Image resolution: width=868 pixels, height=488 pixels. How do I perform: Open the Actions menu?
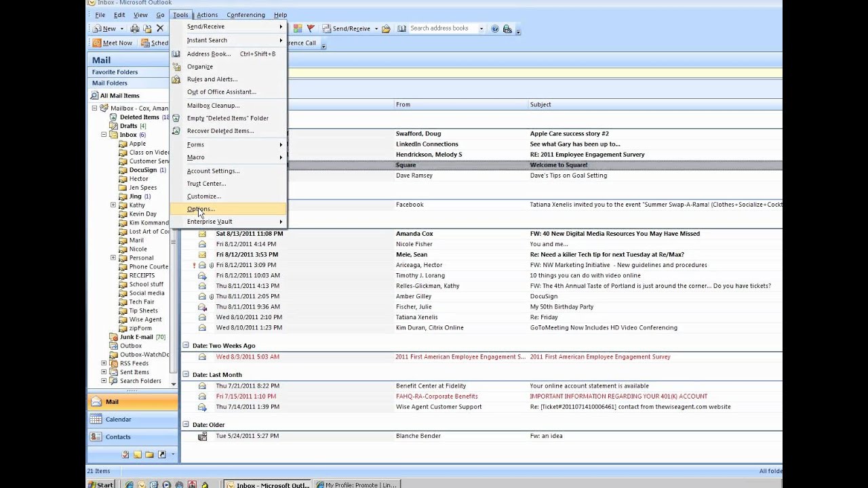[207, 15]
